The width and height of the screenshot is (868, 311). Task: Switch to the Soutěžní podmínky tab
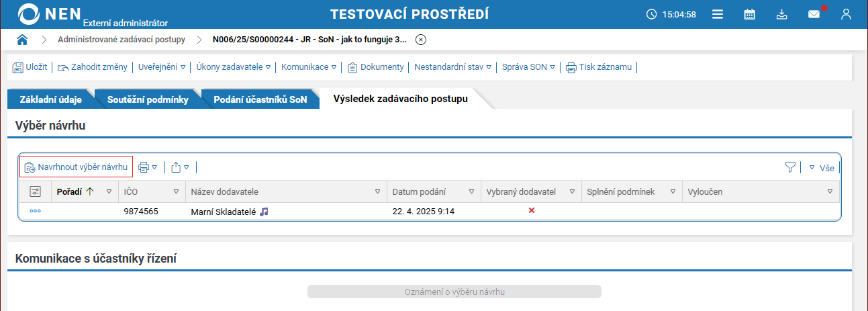click(148, 99)
